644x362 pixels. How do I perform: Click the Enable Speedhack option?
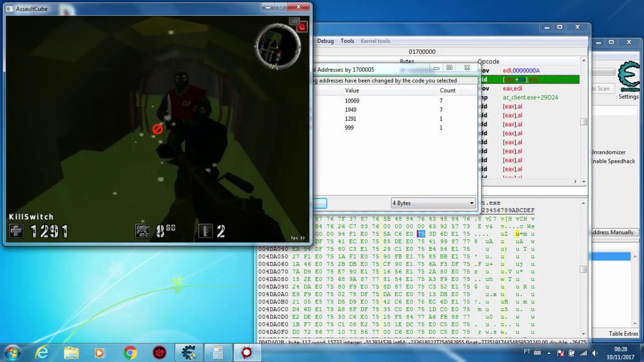[x=613, y=161]
